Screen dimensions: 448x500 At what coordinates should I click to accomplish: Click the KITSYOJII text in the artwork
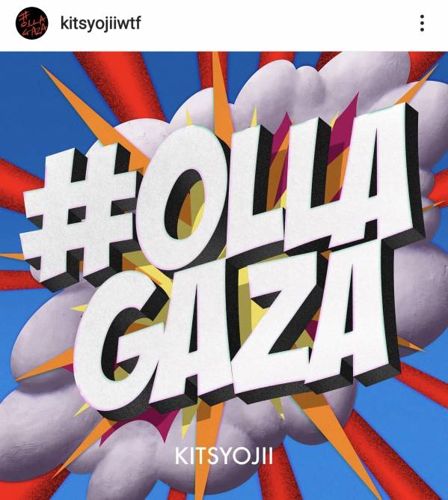point(224,457)
